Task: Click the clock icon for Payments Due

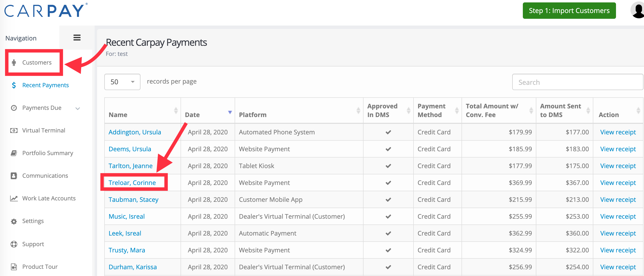Action: [14, 108]
